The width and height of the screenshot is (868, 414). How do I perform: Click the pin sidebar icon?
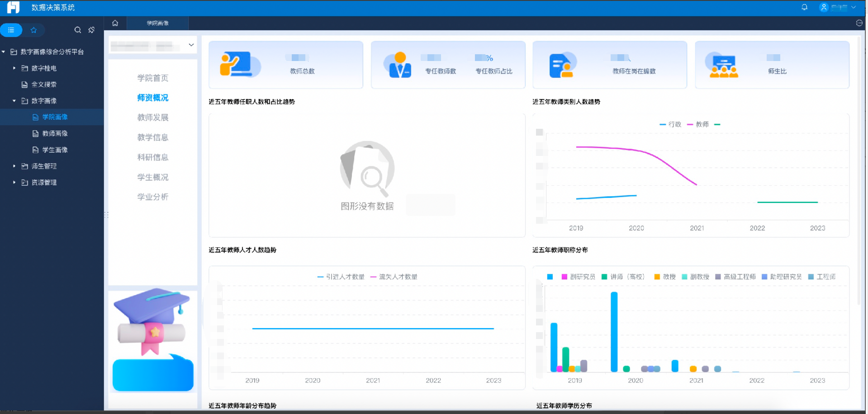click(91, 30)
